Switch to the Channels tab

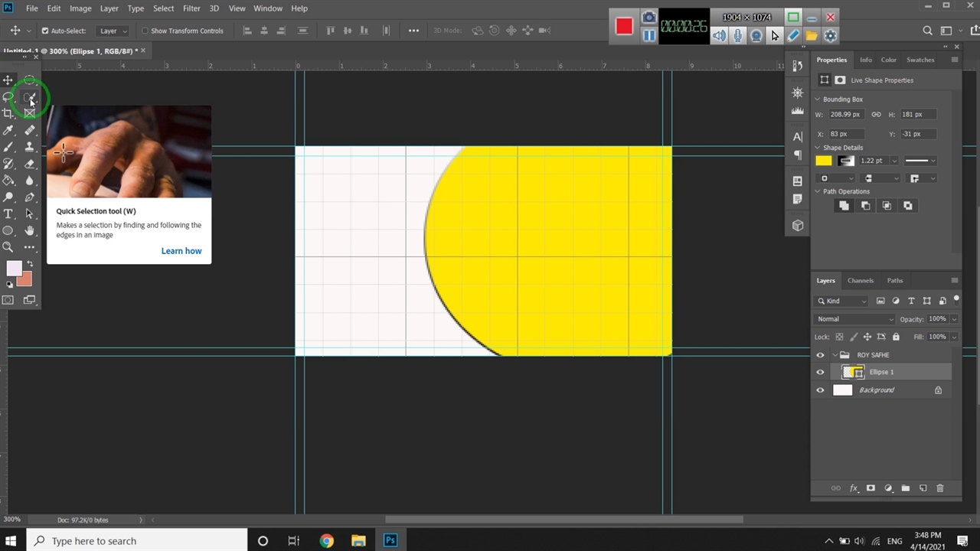(x=861, y=281)
